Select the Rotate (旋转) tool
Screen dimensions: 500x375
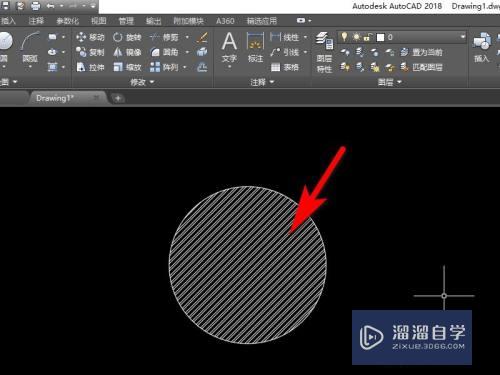tap(127, 37)
